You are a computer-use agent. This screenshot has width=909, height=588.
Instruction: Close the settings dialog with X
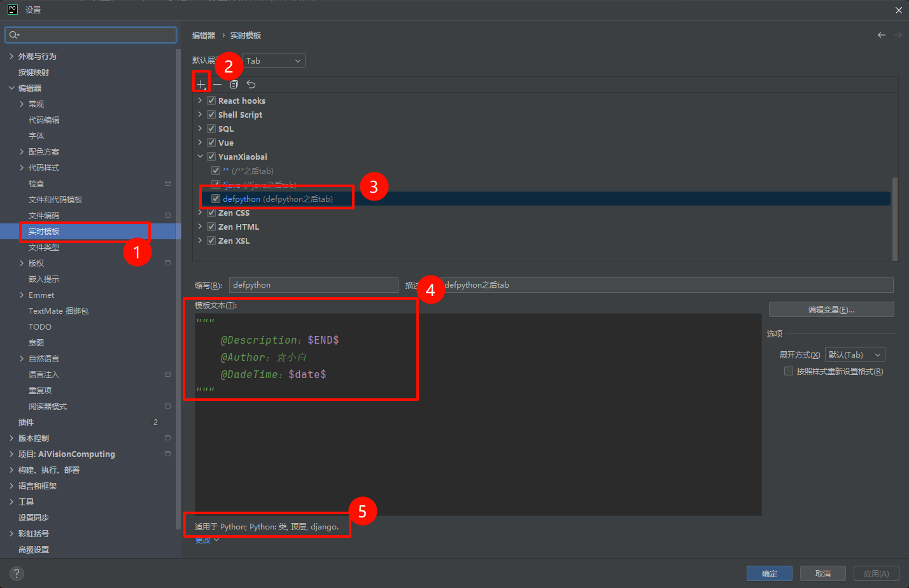click(x=899, y=10)
